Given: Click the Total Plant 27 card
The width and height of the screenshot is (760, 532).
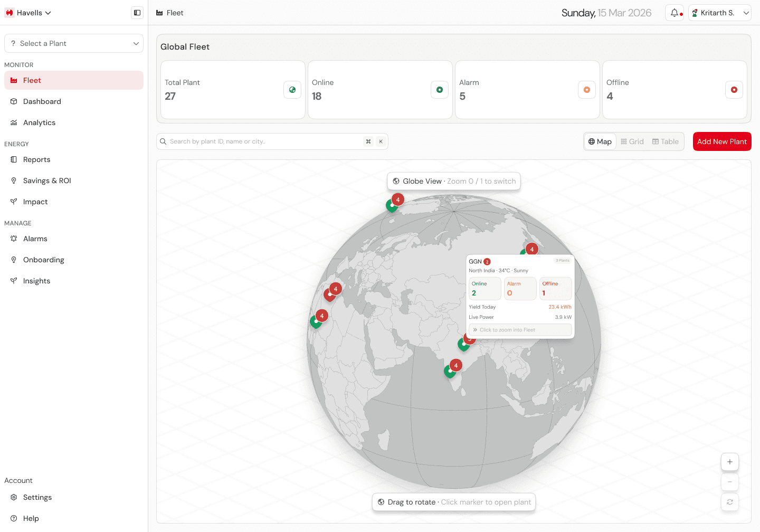Looking at the screenshot, I should (233, 90).
